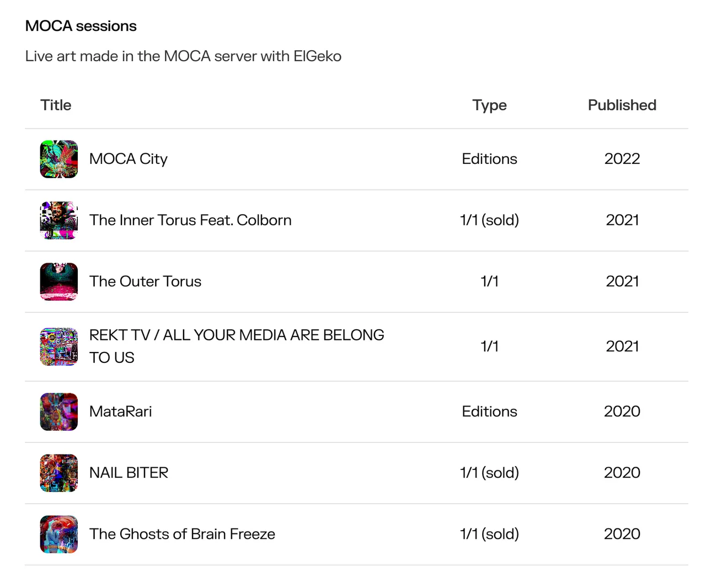Open REKT TV / ALL YOUR MEDIA title
The width and height of the screenshot is (706, 588).
pyautogui.click(x=237, y=346)
